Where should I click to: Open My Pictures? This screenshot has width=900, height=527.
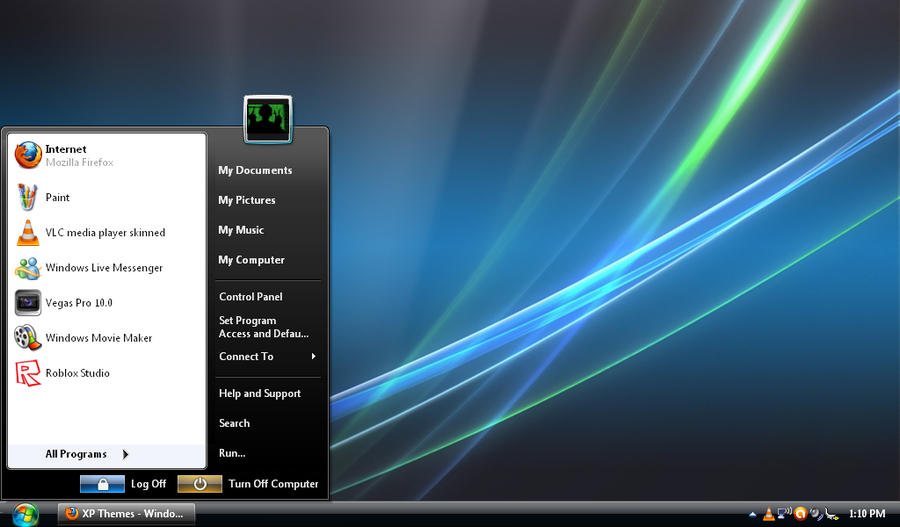click(246, 200)
